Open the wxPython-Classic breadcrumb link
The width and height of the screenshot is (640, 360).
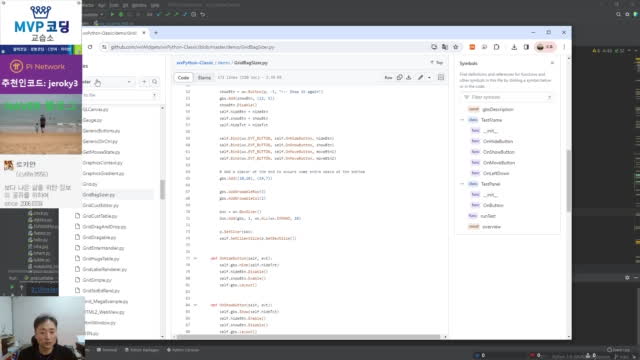pyautogui.click(x=195, y=63)
